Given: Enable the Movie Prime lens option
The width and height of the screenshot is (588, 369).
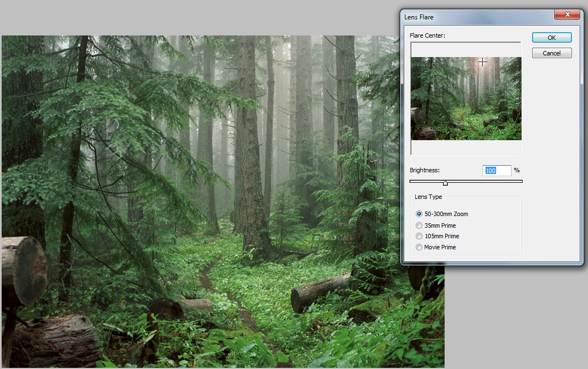Looking at the screenshot, I should (x=420, y=247).
